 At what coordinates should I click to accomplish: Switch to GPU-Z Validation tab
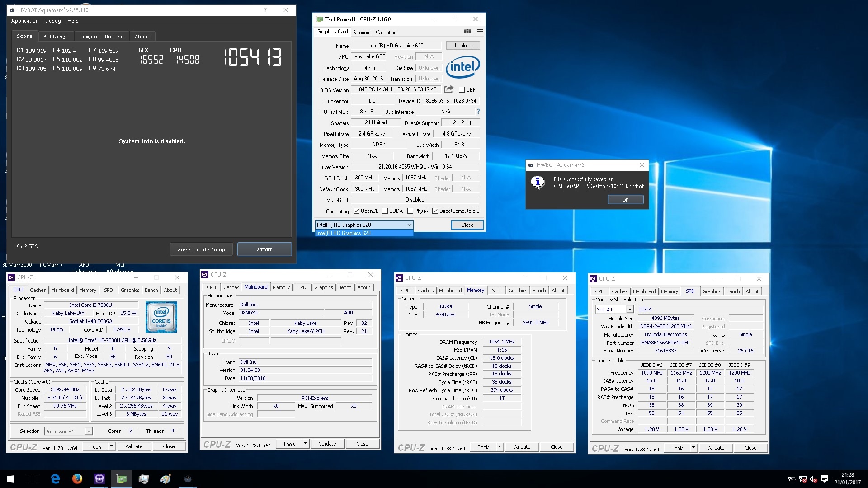click(x=386, y=32)
